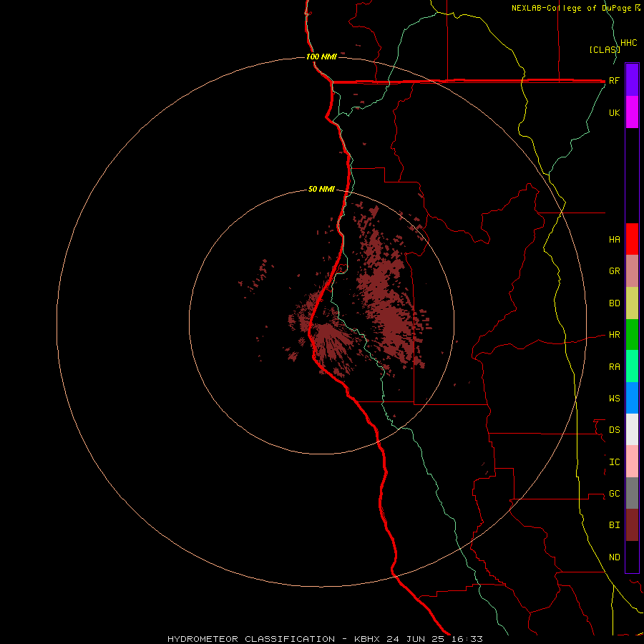Click the dark red BI color swatch
This screenshot has height=644, width=644.
[x=632, y=525]
